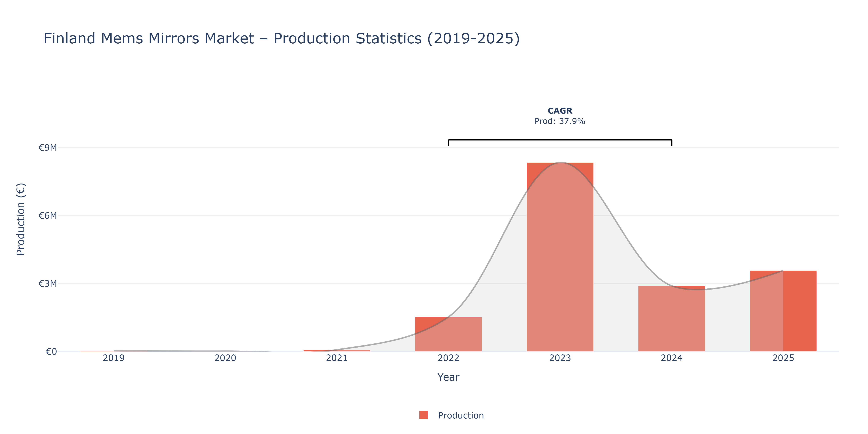Toggle the Production legend label
This screenshot has height=434, width=868.
(x=461, y=416)
